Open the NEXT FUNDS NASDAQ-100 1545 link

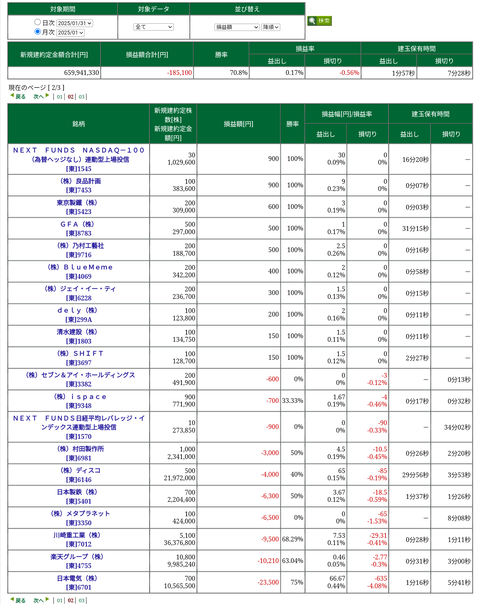tap(79, 159)
